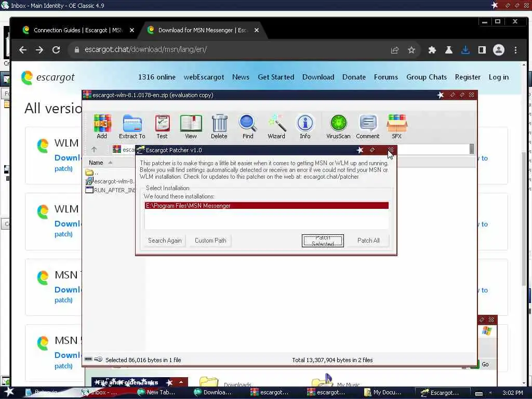The height and width of the screenshot is (399, 532).
Task: Click the Find magnifier icon
Action: pyautogui.click(x=248, y=127)
